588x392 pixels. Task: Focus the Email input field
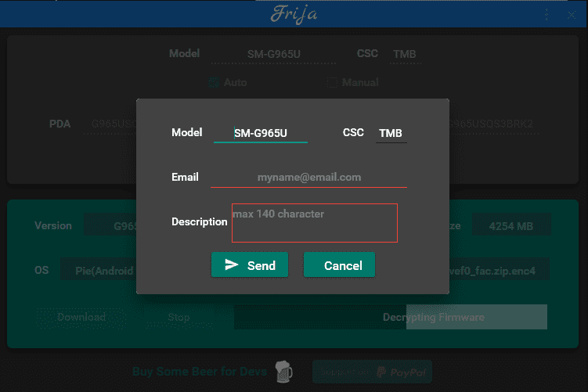(308, 178)
